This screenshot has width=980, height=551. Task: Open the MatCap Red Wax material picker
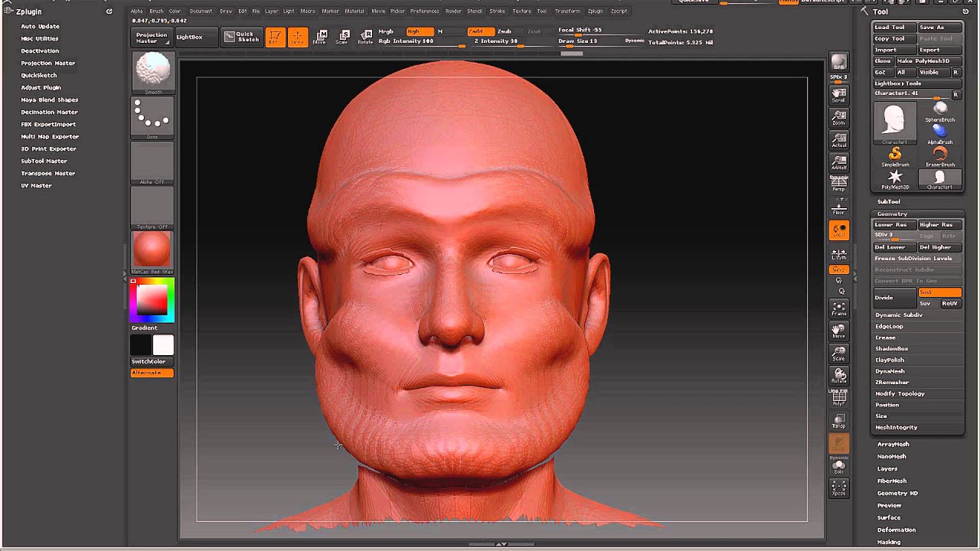tap(152, 252)
